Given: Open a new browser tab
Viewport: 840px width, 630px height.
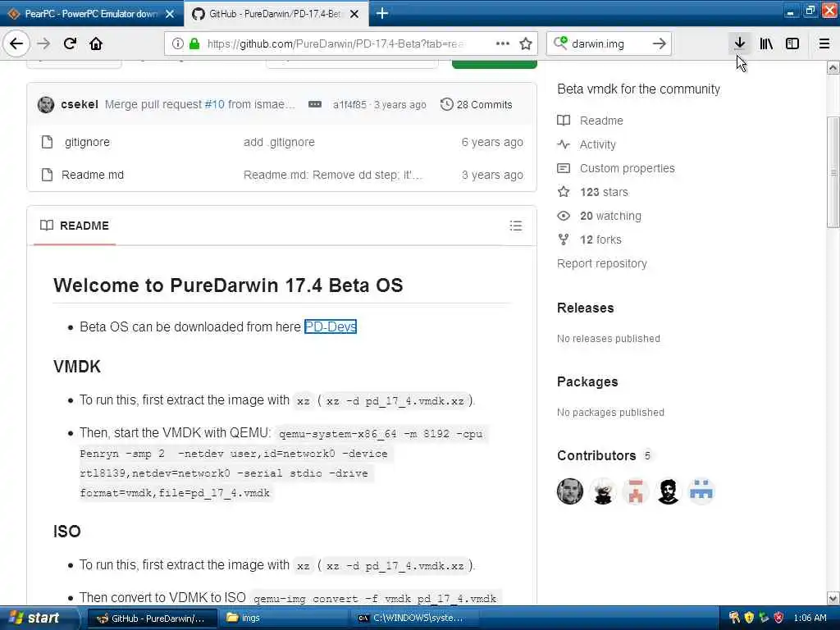Looking at the screenshot, I should 382,13.
